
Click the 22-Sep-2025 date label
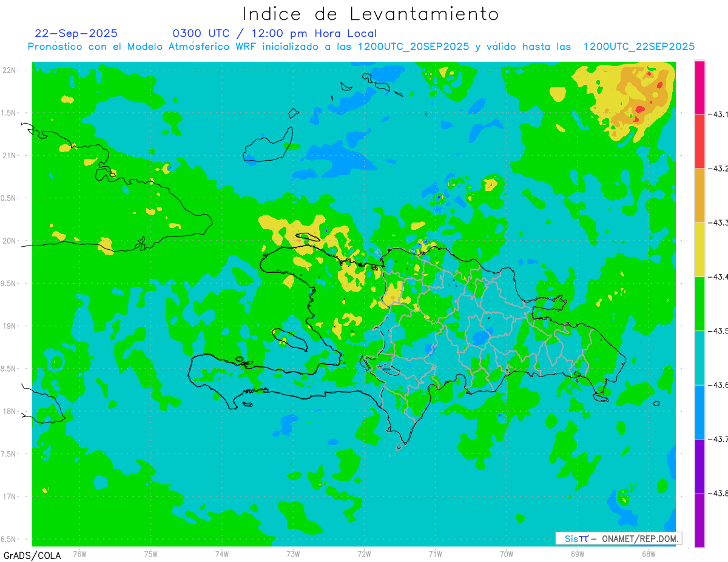point(76,33)
